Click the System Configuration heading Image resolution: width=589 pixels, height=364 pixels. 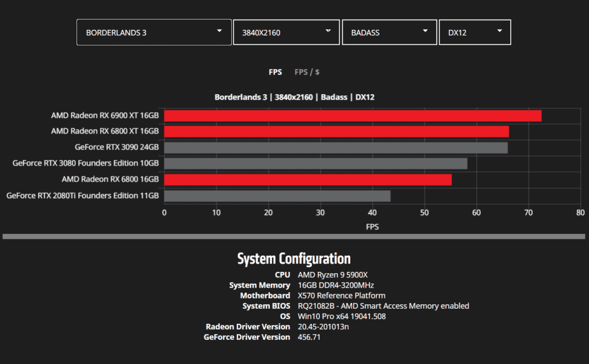coord(294,259)
